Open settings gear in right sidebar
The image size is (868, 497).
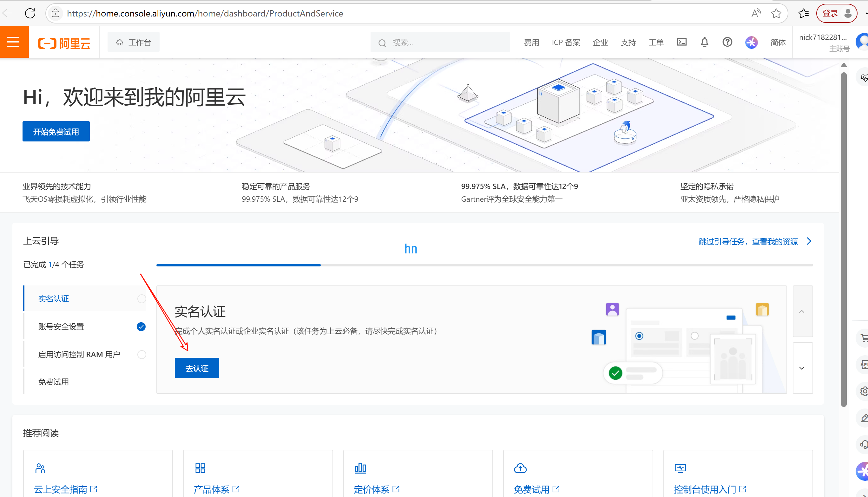click(864, 391)
